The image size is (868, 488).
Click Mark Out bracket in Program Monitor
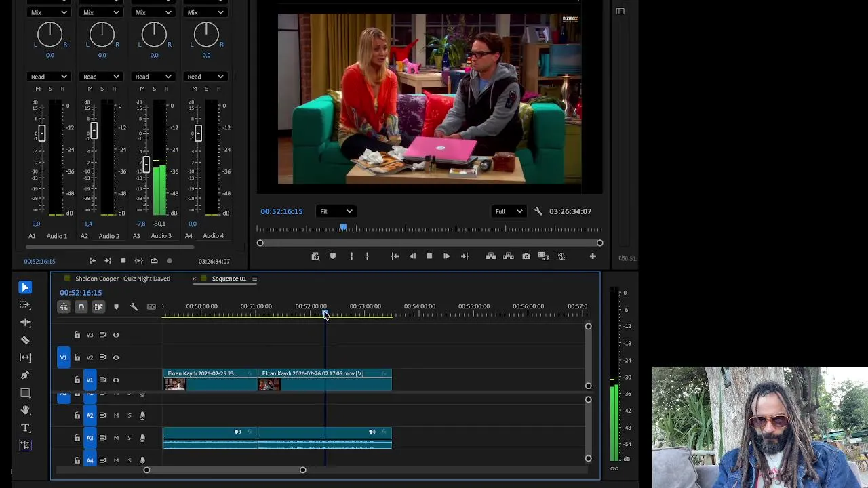point(367,256)
